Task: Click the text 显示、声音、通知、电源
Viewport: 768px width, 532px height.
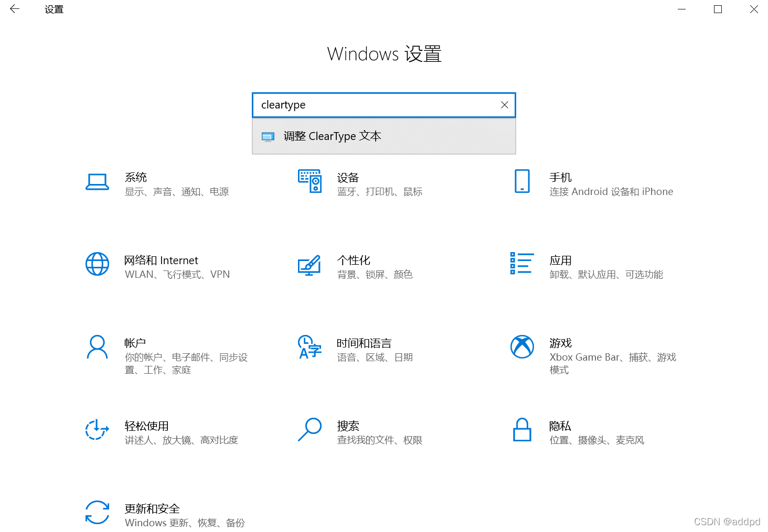Action: 177,192
